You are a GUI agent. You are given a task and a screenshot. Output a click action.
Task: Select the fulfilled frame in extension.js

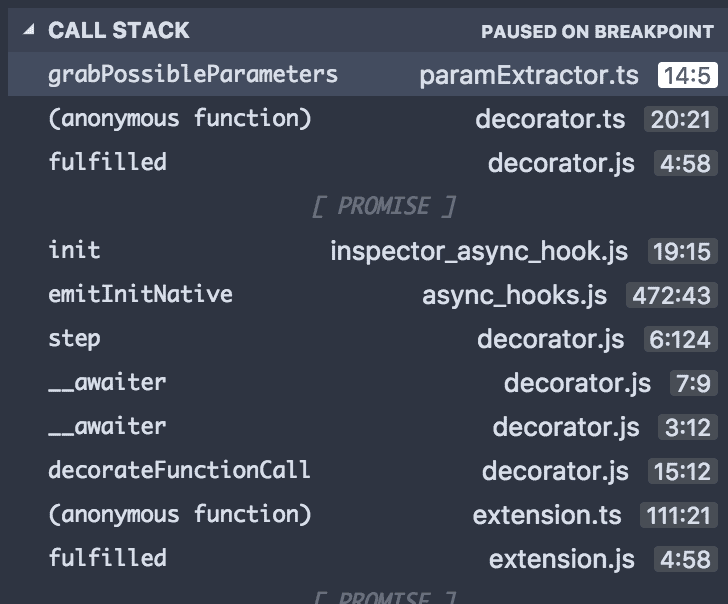pos(107,558)
